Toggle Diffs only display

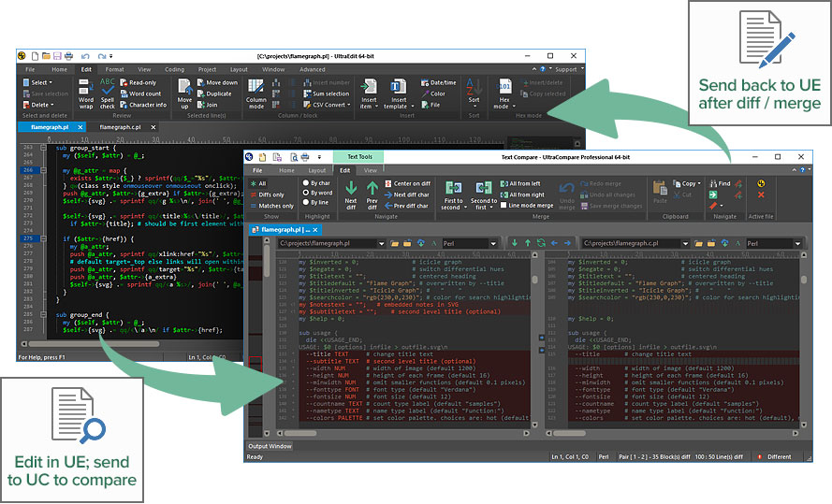pyautogui.click(x=268, y=194)
